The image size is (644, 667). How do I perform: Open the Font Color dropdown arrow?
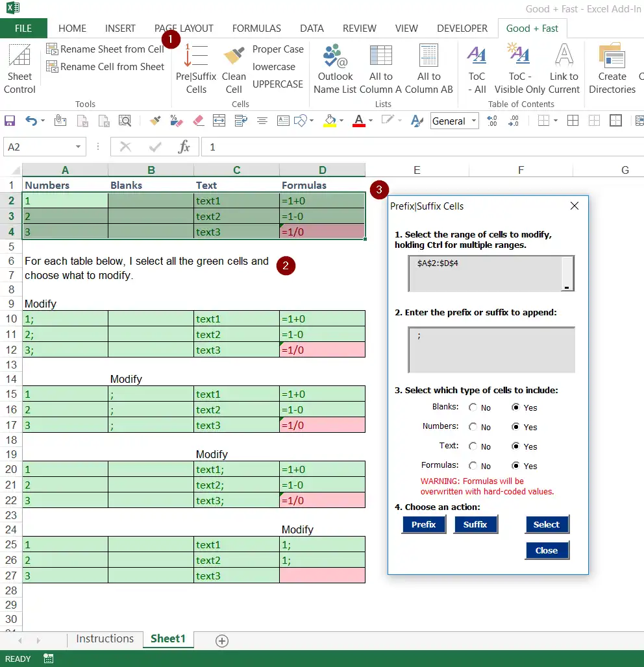coord(371,121)
